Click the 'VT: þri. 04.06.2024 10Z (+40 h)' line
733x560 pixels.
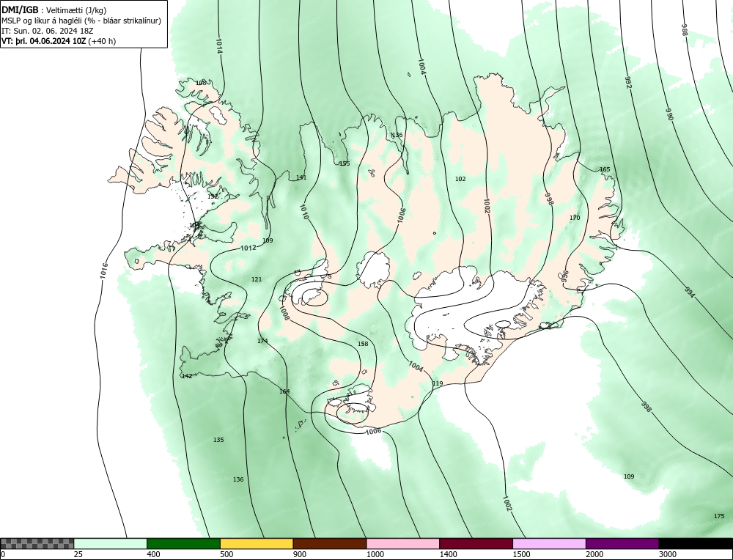(x=59, y=40)
